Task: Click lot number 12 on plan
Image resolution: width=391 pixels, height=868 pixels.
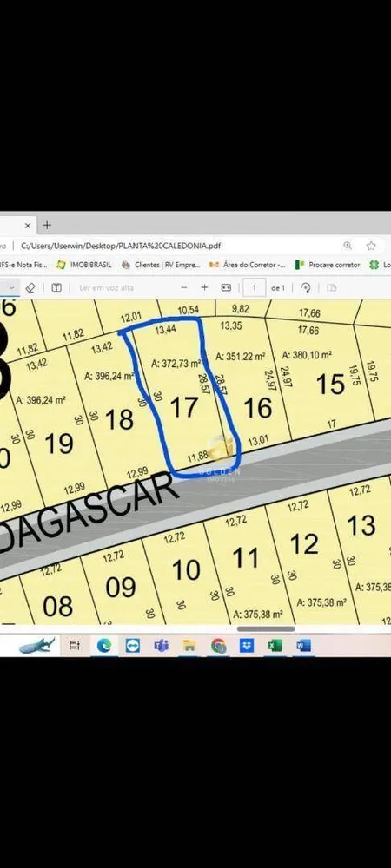Action: pos(304,544)
